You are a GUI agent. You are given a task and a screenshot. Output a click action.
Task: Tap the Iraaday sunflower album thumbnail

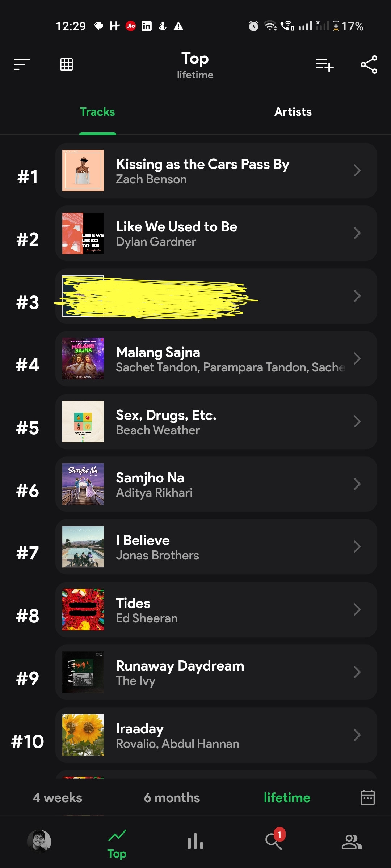83,735
